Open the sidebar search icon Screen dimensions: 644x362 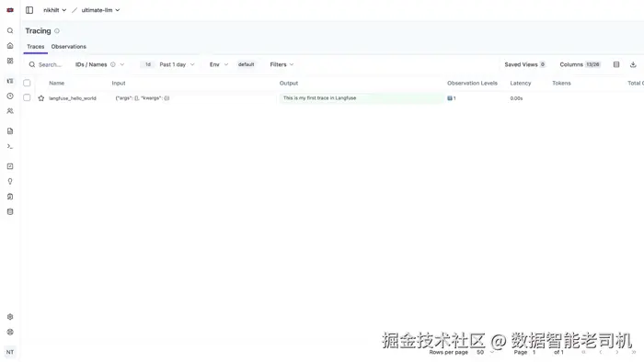[x=10, y=30]
